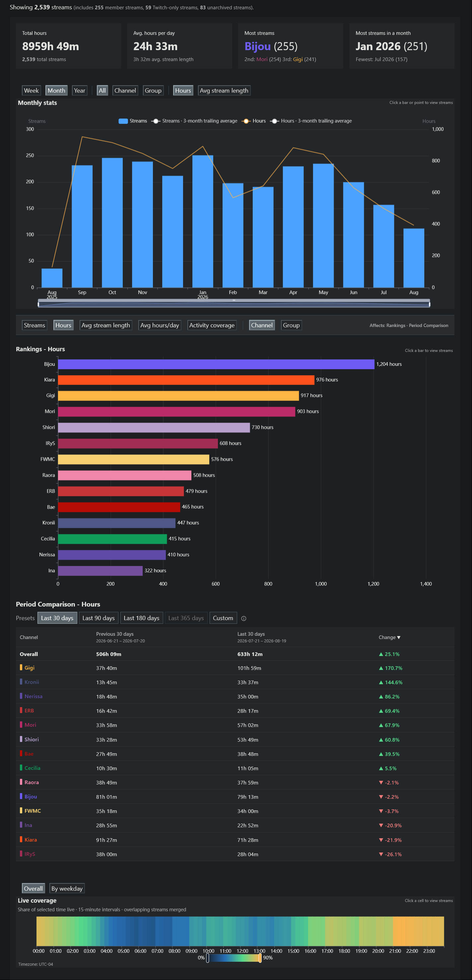Click the info icon beside Custom preset
This screenshot has width=472, height=980.
[x=243, y=618]
